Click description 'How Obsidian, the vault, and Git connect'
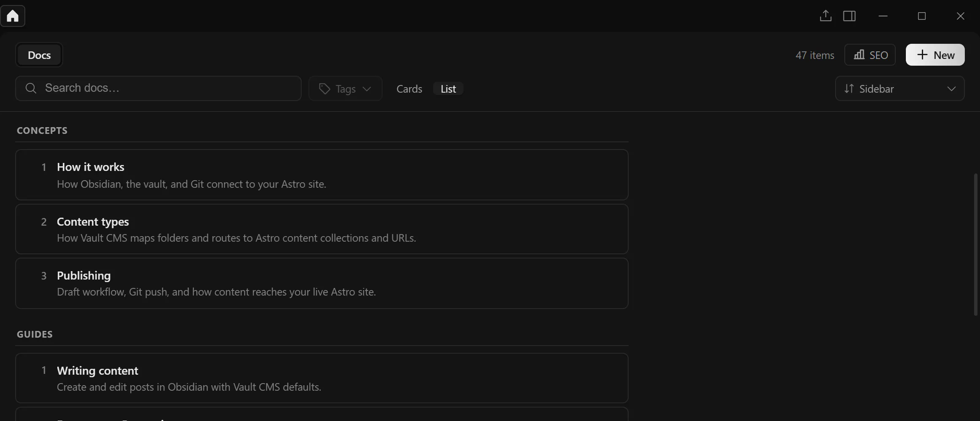This screenshot has height=421, width=980. click(192, 184)
